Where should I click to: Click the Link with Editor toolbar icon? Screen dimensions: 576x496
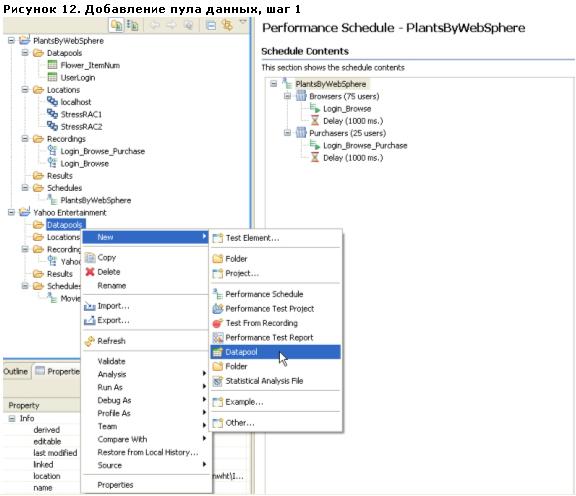(227, 25)
